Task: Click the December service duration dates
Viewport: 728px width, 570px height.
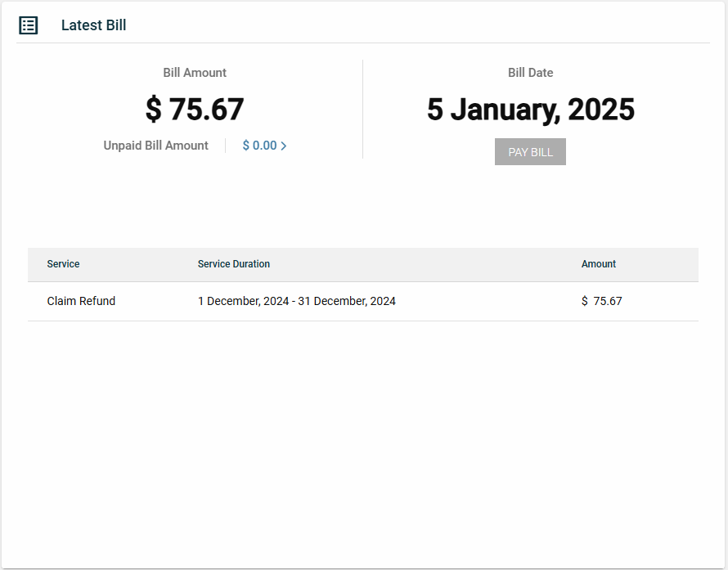Action: [x=296, y=301]
